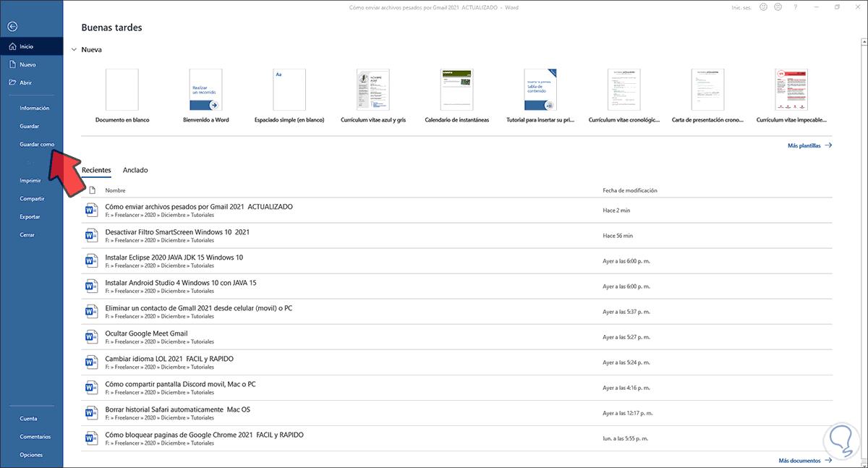This screenshot has height=468, width=868.
Task: Open the Imprimir page
Action: click(31, 180)
